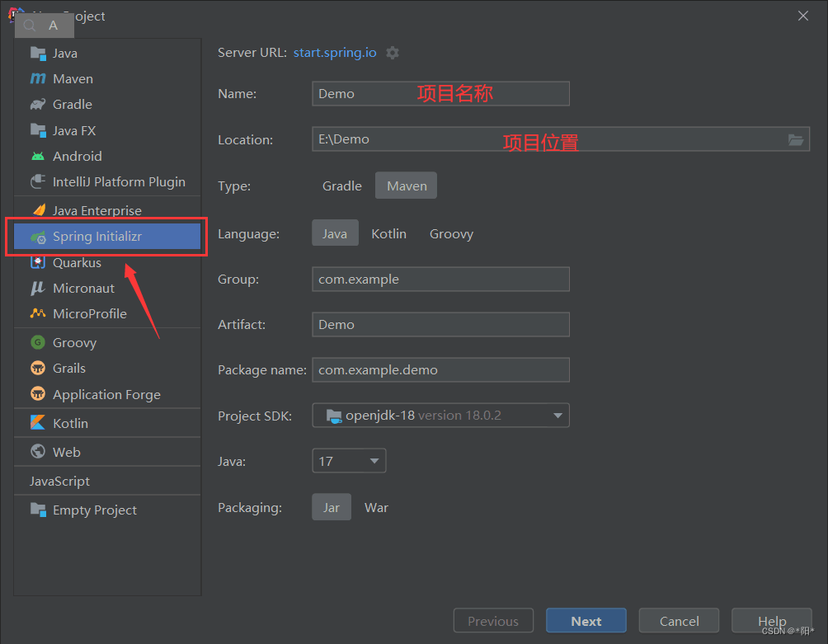The height and width of the screenshot is (644, 828).
Task: Select Java Enterprise entry
Action: pos(107,210)
